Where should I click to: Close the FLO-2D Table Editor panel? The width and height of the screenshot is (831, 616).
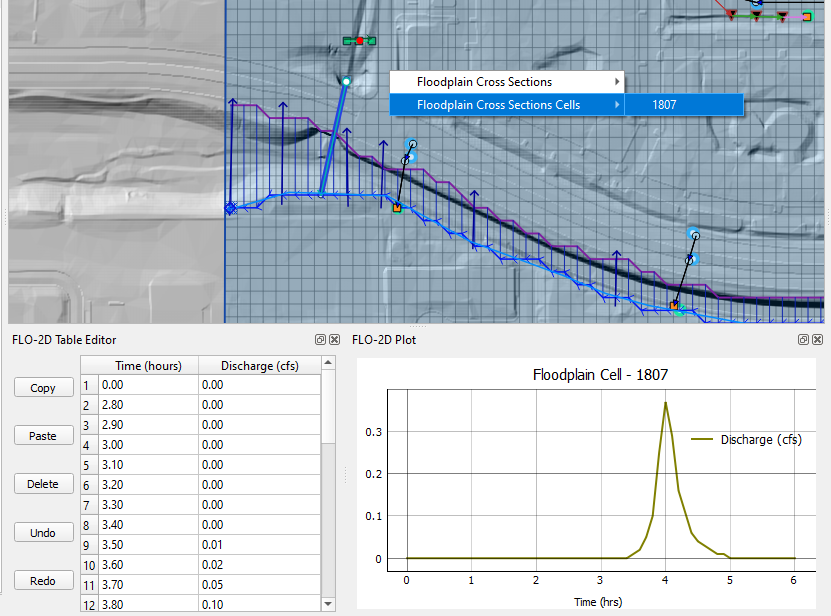pyautogui.click(x=333, y=340)
